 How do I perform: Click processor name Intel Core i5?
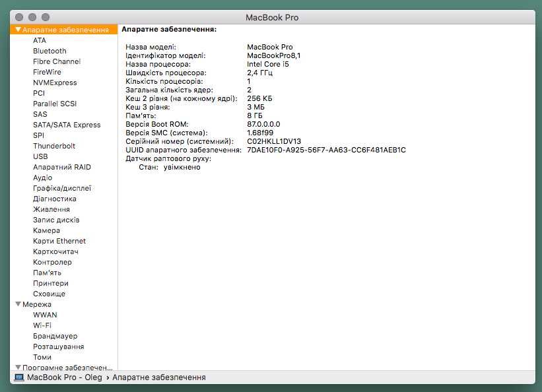[x=267, y=64]
